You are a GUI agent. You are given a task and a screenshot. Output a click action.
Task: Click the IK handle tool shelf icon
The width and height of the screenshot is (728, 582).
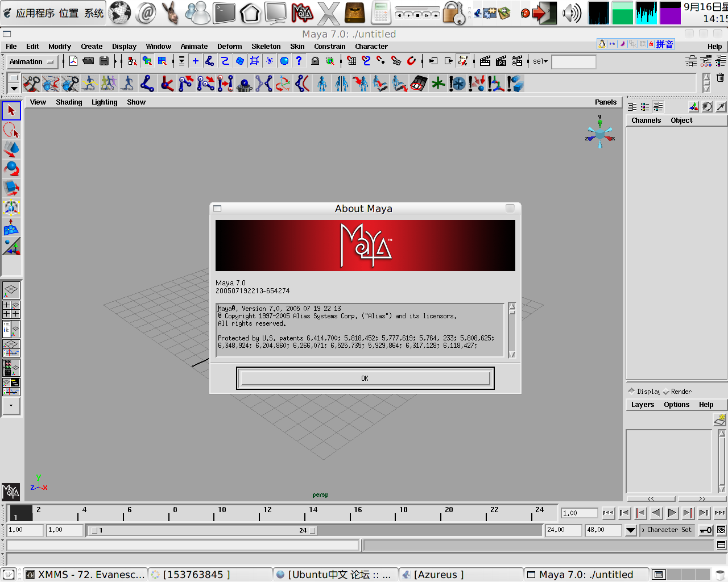[x=167, y=84]
